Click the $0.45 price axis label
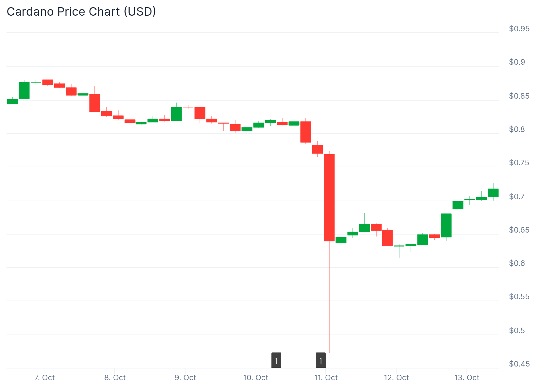The image size is (537, 392). [519, 364]
